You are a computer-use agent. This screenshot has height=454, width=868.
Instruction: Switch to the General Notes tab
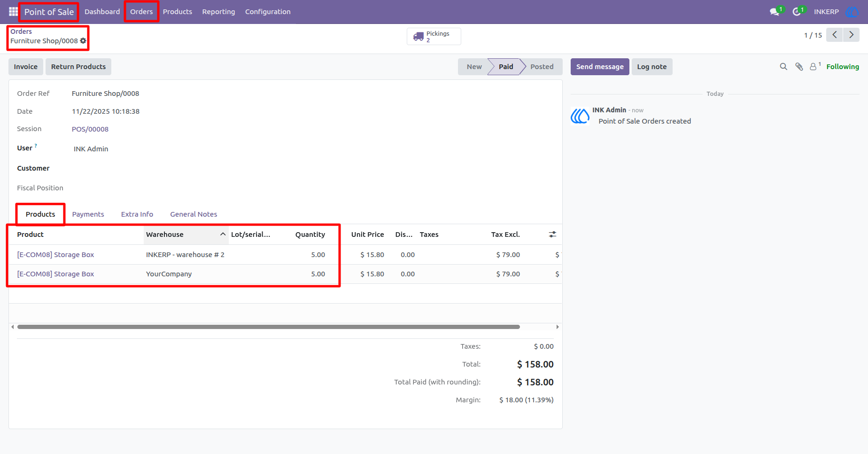(194, 214)
